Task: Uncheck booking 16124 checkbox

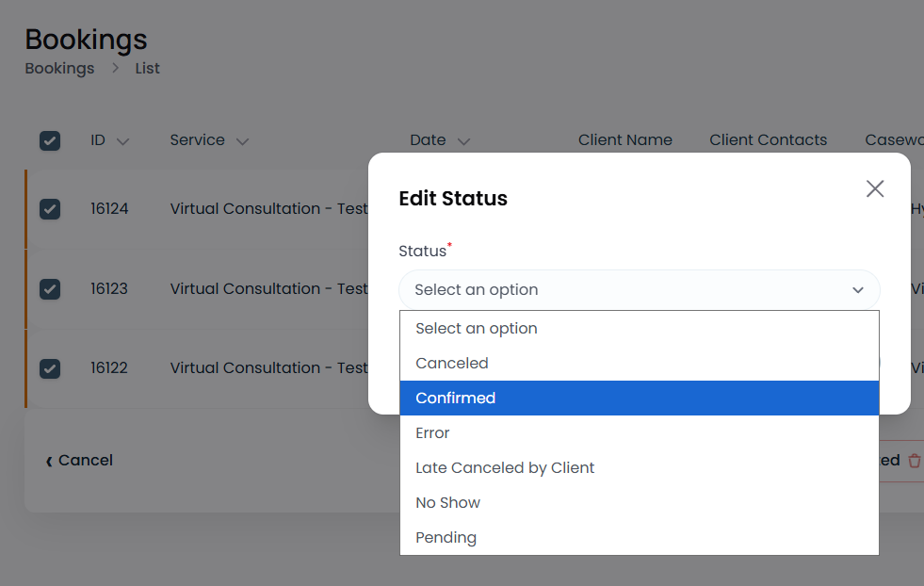Action: 50,209
